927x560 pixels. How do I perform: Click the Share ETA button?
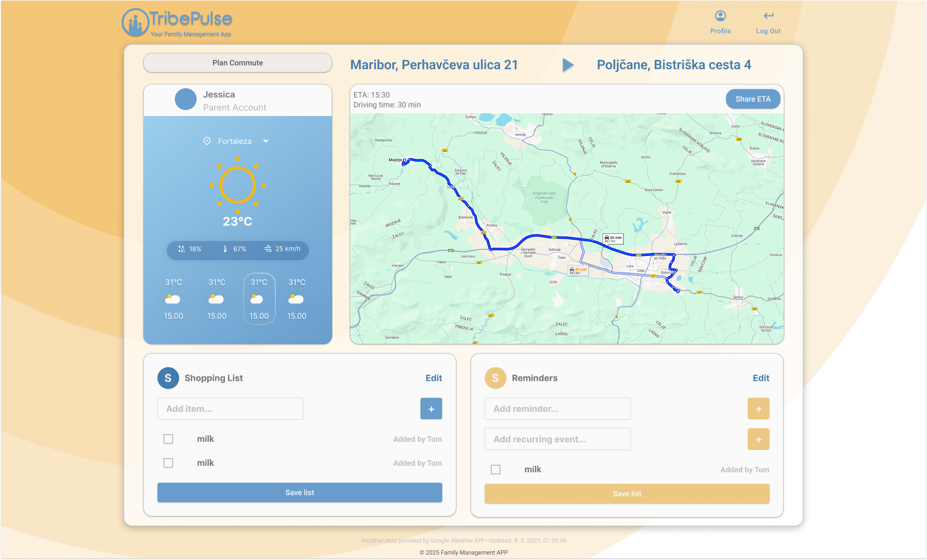click(753, 99)
